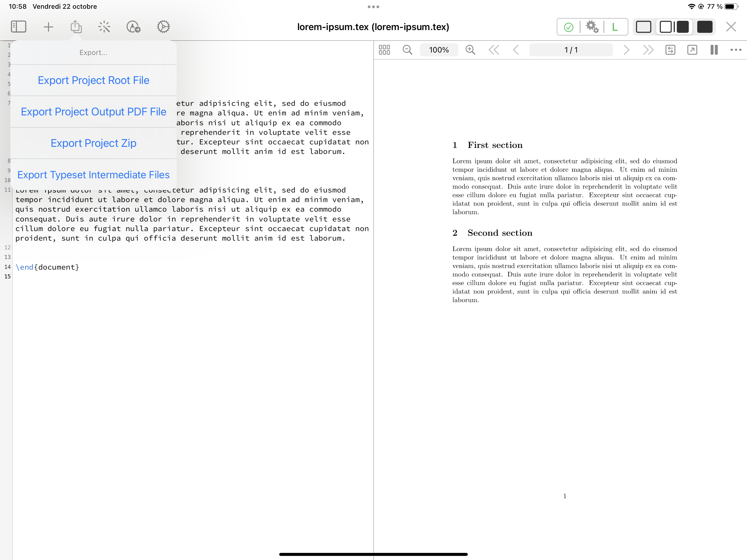Image resolution: width=747 pixels, height=560 pixels.
Task: Show PDF page thumbnails grid
Action: (x=384, y=50)
